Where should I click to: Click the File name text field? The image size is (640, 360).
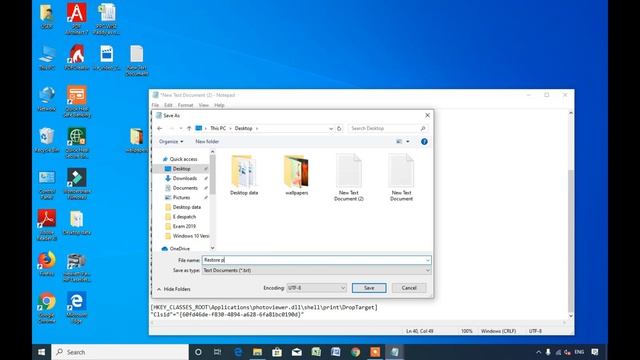316,260
